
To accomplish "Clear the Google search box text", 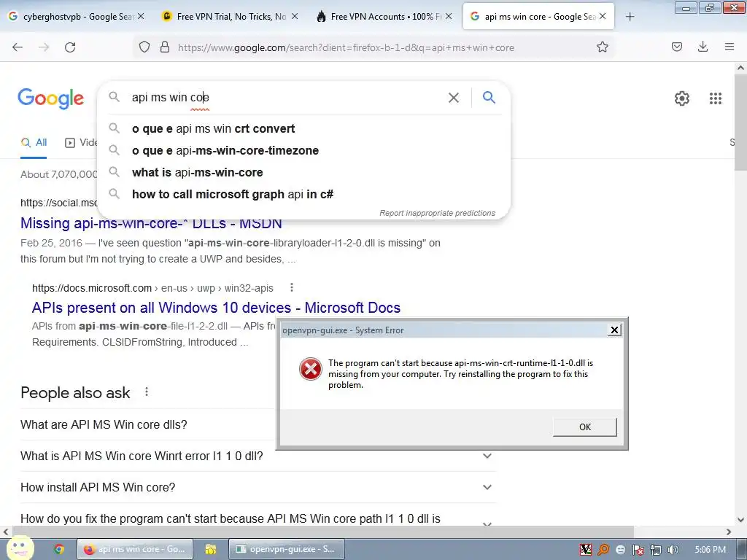I will tap(454, 98).
